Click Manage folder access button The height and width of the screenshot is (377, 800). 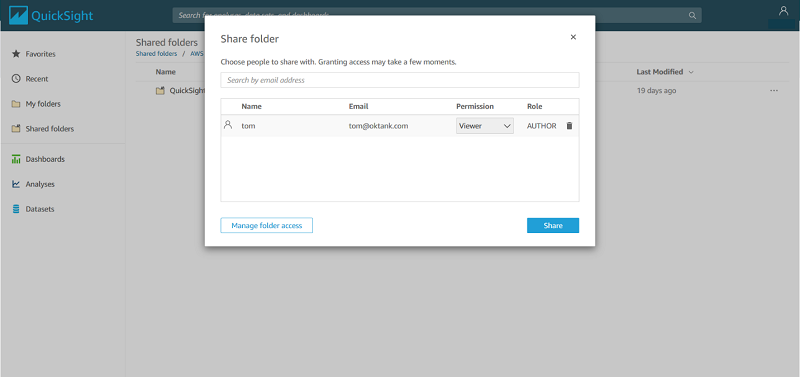tap(266, 225)
